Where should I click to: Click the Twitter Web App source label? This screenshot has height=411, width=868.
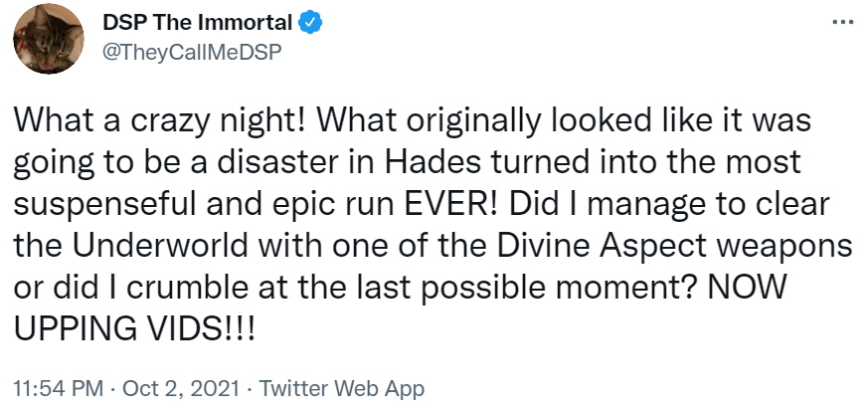click(342, 388)
